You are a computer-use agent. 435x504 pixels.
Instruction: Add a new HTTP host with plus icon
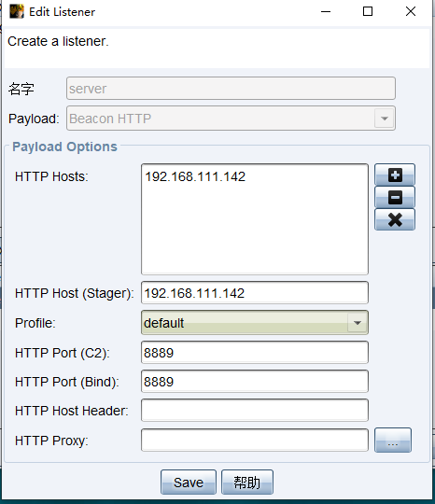[x=395, y=175]
